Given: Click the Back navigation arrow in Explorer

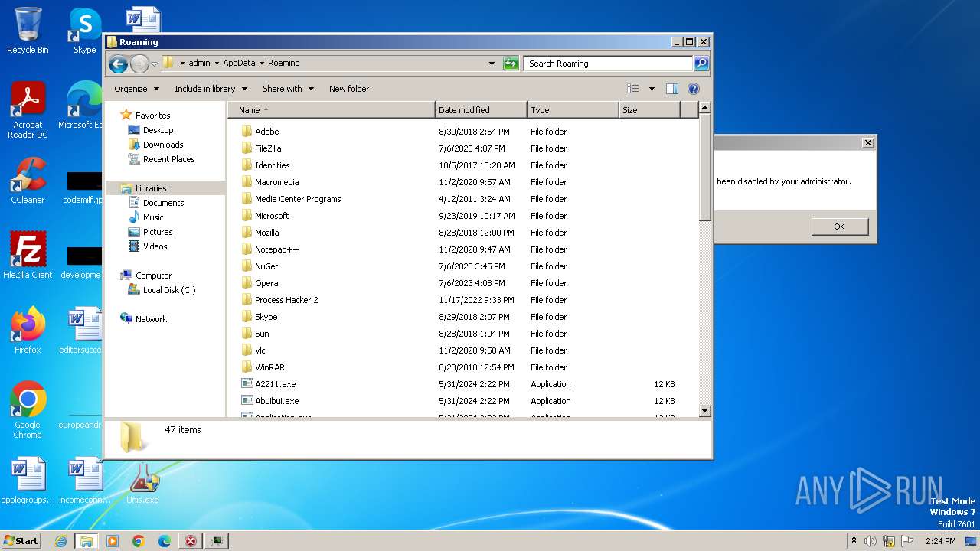Looking at the screenshot, I should pyautogui.click(x=118, y=64).
